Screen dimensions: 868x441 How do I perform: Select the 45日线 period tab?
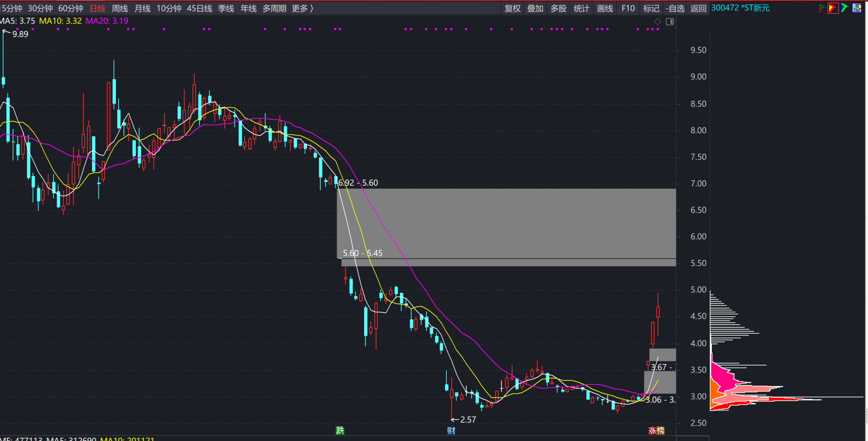200,8
